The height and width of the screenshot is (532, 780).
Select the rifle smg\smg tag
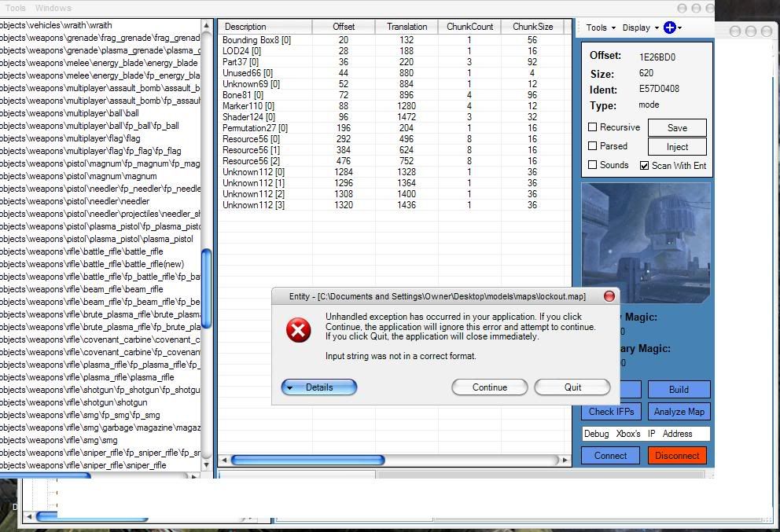pos(59,440)
